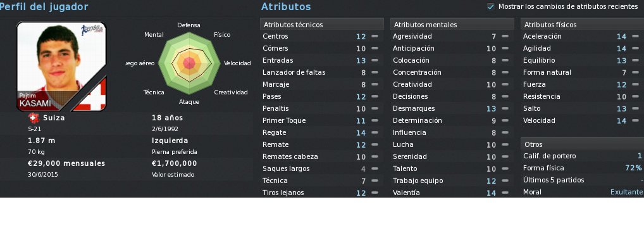Click the Exultante morale value

point(626,192)
